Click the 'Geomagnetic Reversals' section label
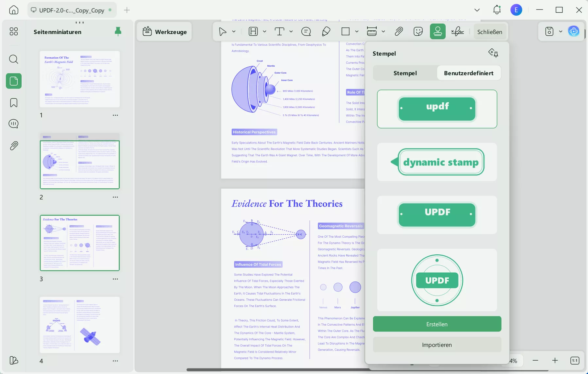The height and width of the screenshot is (374, 588). (x=341, y=226)
